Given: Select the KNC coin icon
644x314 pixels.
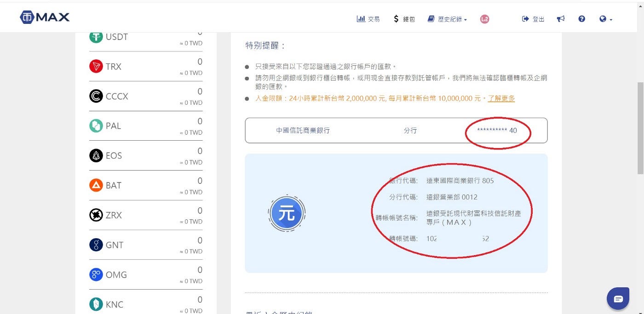Looking at the screenshot, I should (96, 304).
